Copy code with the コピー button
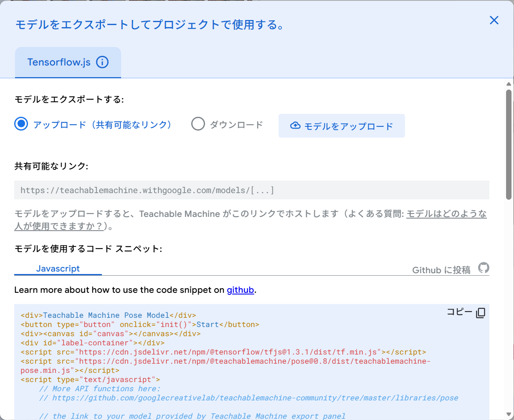Image resolution: width=514 pixels, height=420 pixels. 466,312
